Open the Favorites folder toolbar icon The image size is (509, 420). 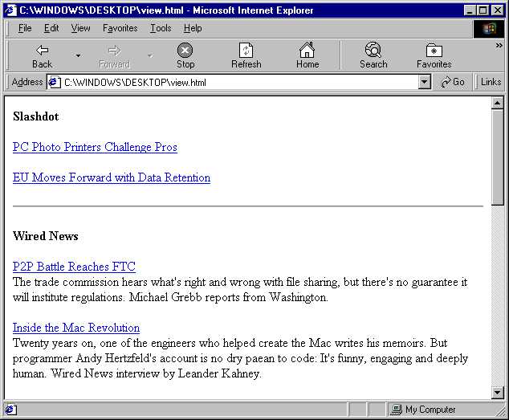pyautogui.click(x=434, y=51)
